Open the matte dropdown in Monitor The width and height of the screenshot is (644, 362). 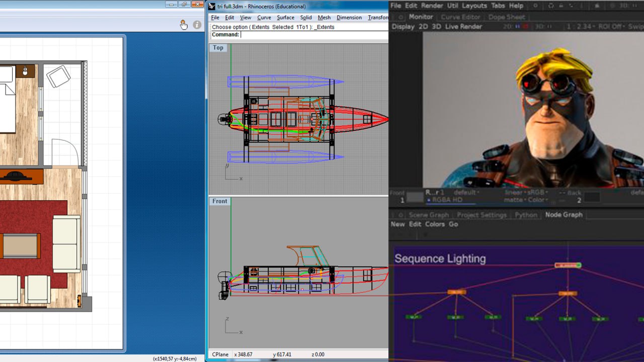pyautogui.click(x=514, y=200)
